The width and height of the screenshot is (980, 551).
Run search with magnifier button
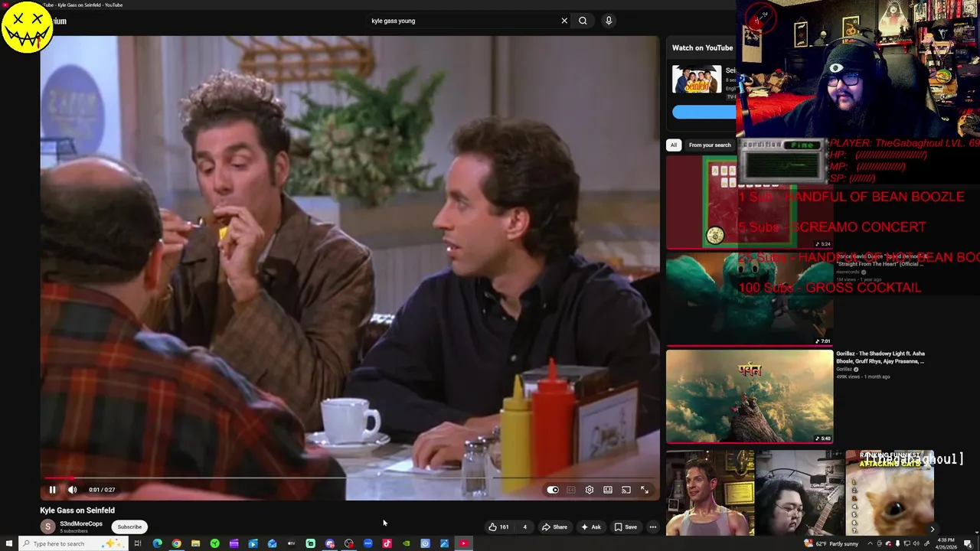pos(583,21)
